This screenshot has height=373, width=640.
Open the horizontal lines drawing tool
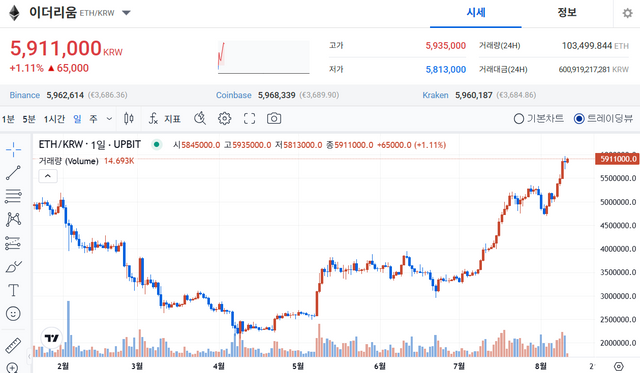pos(13,196)
